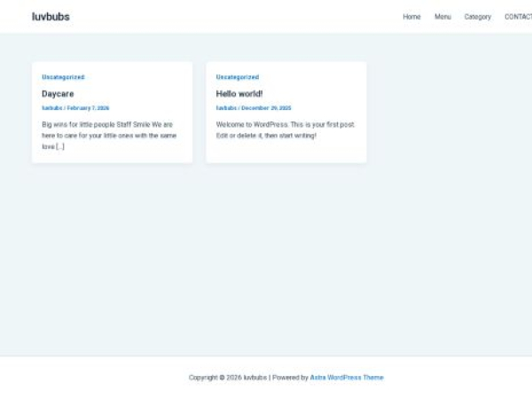This screenshot has width=532, height=399.
Task: Click the Welcome to WordPress excerpt text
Action: tap(285, 129)
